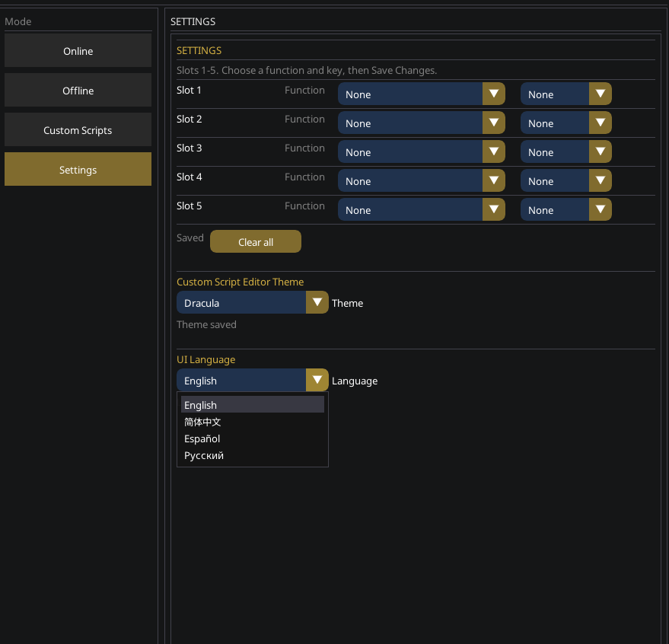
Task: Click the Theme dropdown arrow
Action: pyautogui.click(x=317, y=302)
